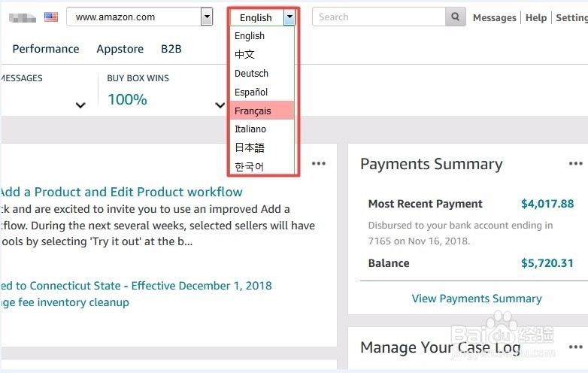The image size is (588, 373).
Task: Open the Connecticut State December 1, 2018 link
Action: pos(136,285)
